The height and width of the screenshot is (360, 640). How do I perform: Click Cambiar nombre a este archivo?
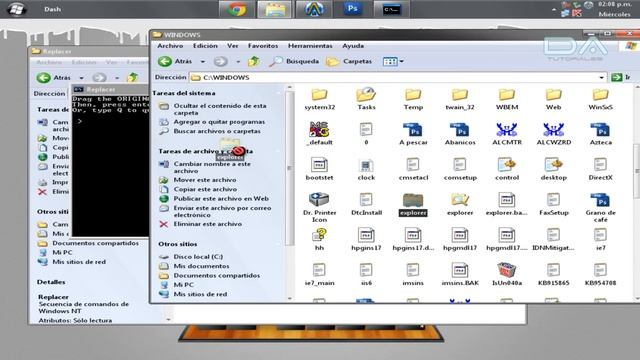point(212,167)
